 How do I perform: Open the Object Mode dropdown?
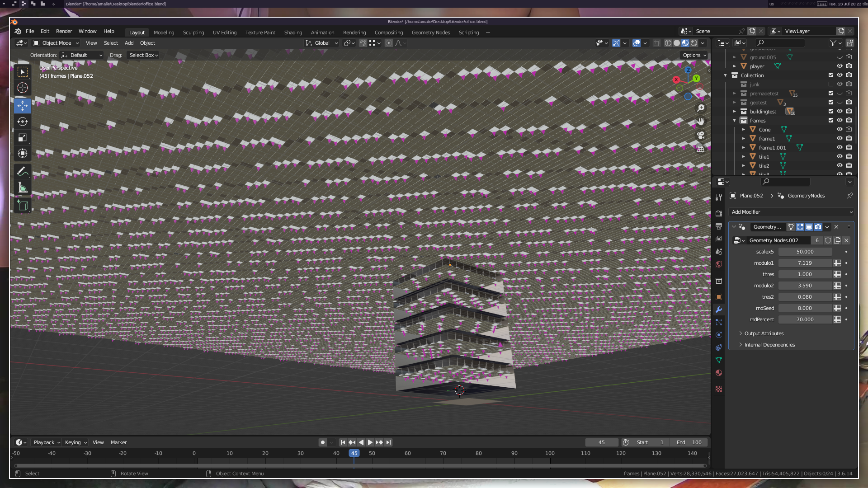pos(57,43)
